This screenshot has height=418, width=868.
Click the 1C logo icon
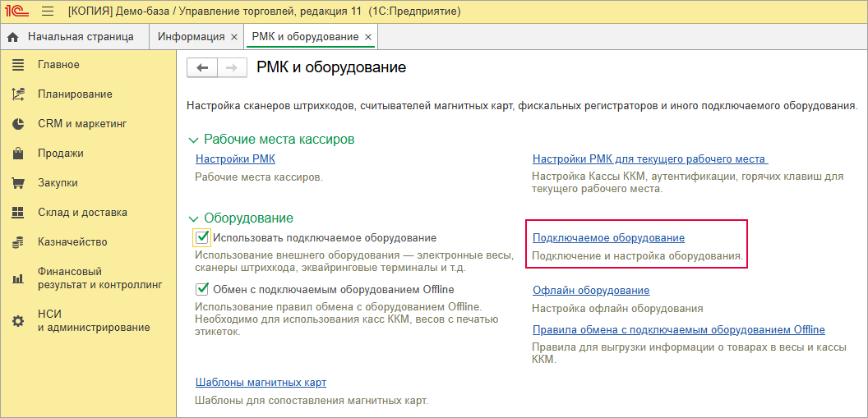click(x=16, y=11)
